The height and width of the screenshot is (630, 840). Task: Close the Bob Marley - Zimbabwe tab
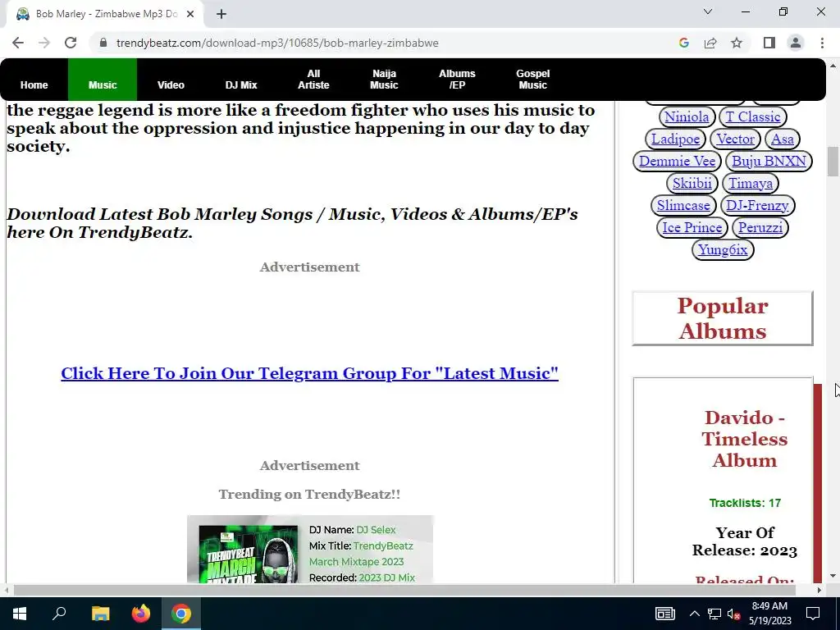coord(190,14)
